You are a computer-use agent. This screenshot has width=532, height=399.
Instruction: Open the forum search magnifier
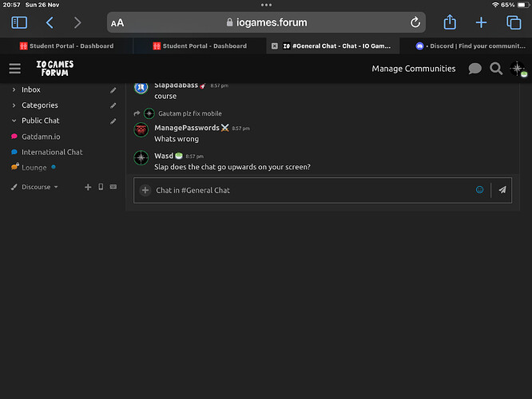496,69
